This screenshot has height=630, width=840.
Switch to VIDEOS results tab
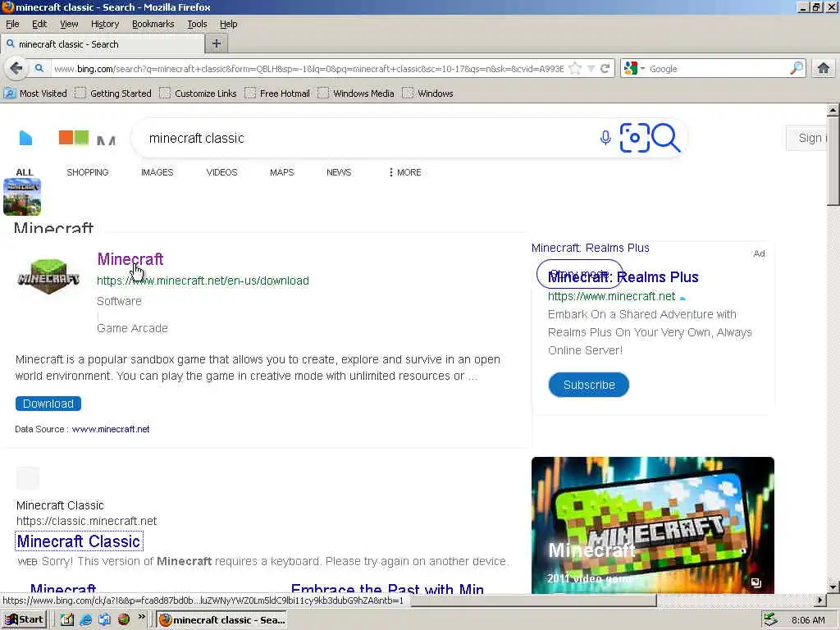pos(221,172)
